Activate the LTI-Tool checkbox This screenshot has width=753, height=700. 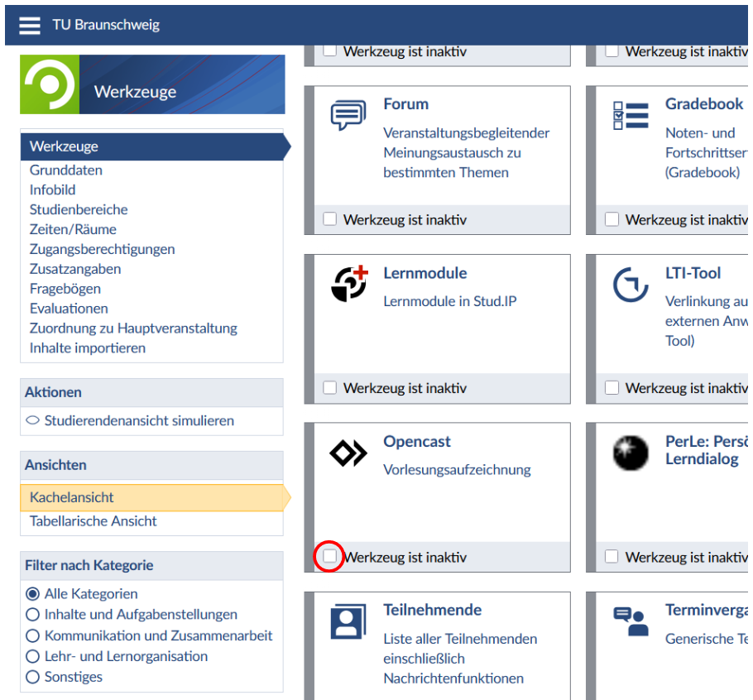tap(612, 387)
